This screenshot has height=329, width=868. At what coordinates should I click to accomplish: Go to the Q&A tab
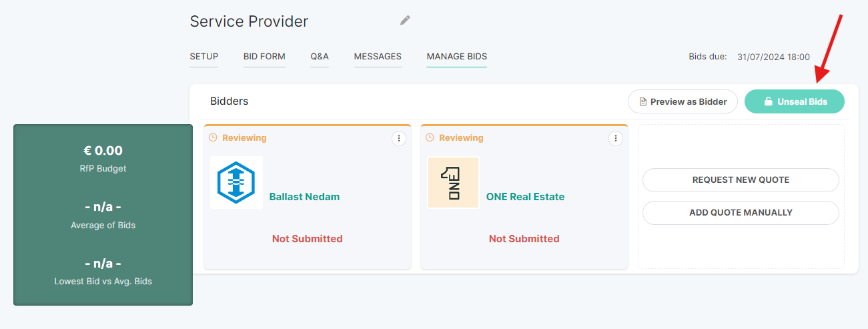[x=320, y=57]
